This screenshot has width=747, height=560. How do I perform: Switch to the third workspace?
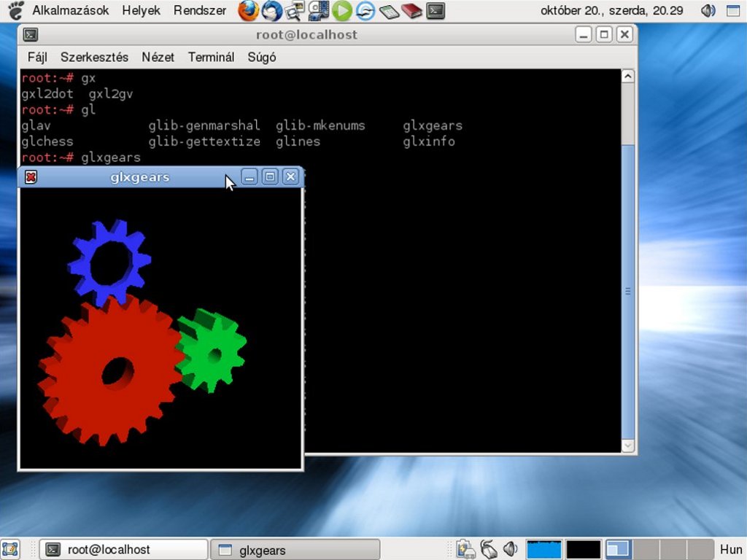tap(673, 549)
